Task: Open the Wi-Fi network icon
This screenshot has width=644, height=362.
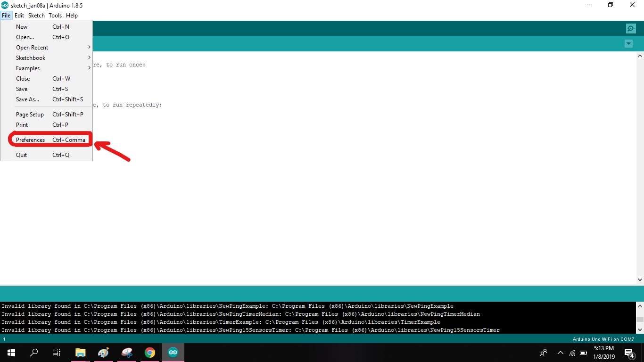Action: (x=572, y=353)
